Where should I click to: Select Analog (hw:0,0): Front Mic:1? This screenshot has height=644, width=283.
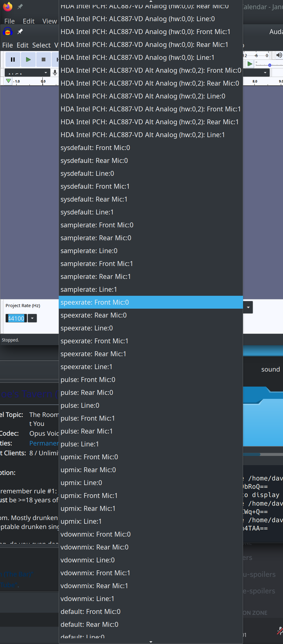tap(151, 32)
